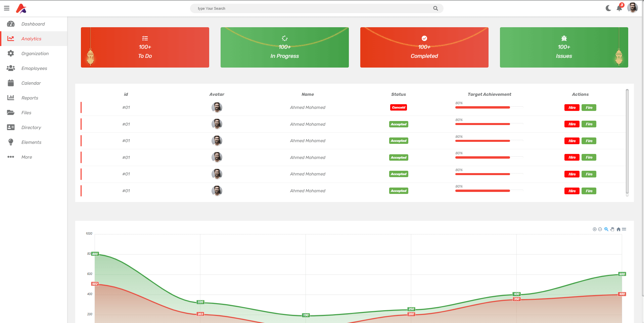644x323 pixels.
Task: Click the chart zoom-in plus icon
Action: pyautogui.click(x=595, y=229)
